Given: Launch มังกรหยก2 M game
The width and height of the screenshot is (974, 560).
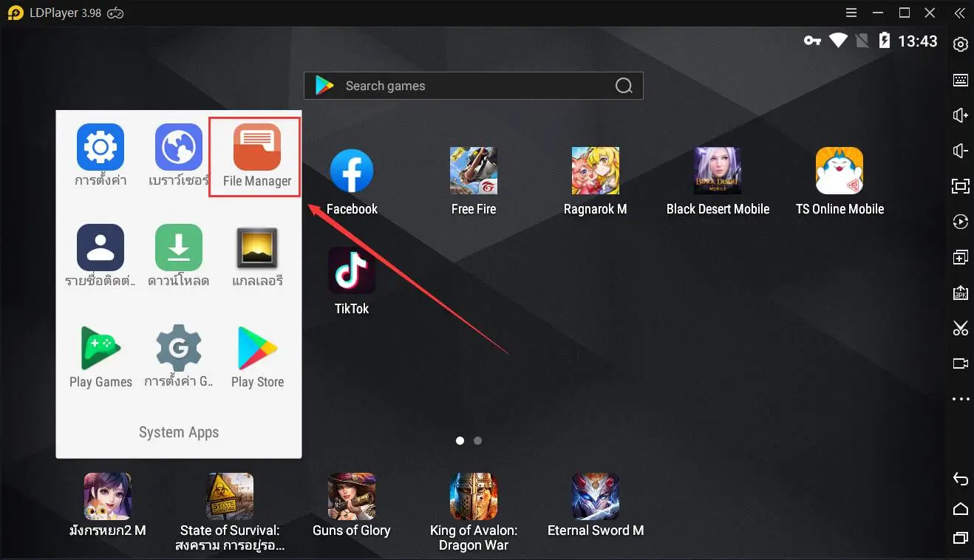Looking at the screenshot, I should [108, 506].
